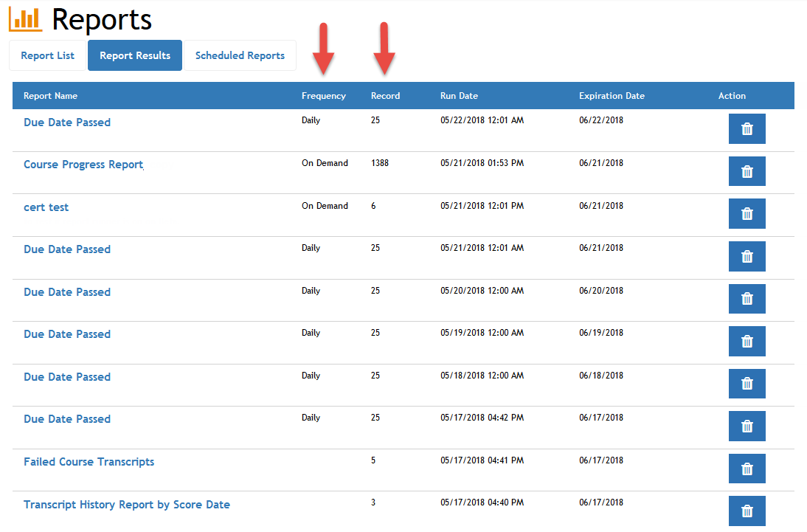807x532 pixels.
Task: Click the Expiration Date column header
Action: point(612,96)
